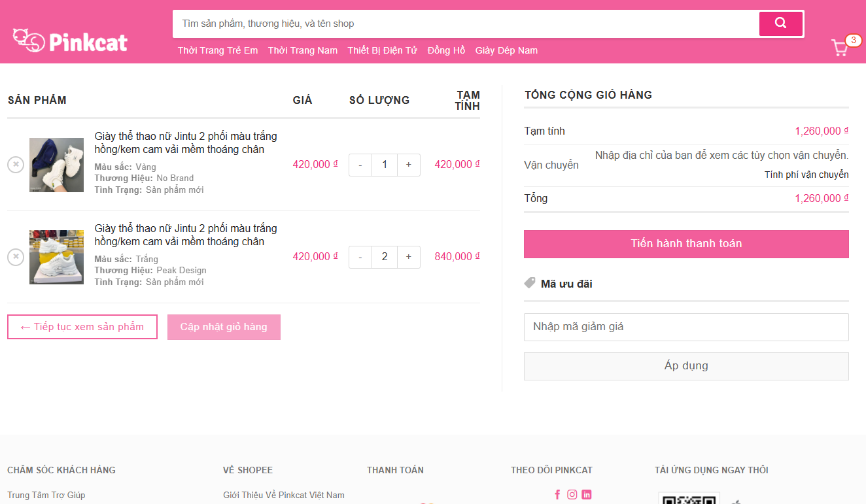Open Pinkcat's Instagram icon
This screenshot has height=504, width=866.
click(x=572, y=495)
